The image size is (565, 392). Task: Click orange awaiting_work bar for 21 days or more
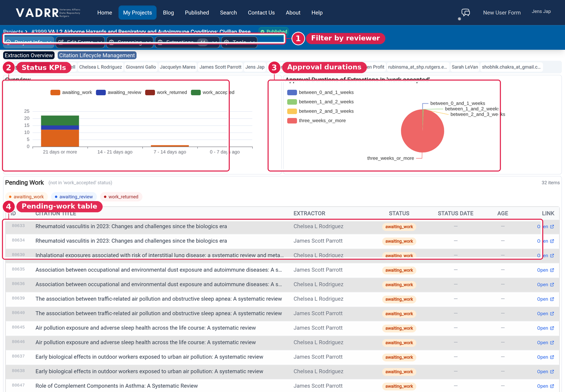pyautogui.click(x=60, y=138)
